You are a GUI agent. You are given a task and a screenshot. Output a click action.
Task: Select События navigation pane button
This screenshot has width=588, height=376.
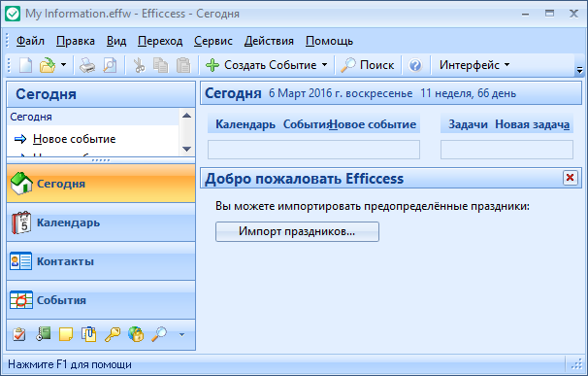pyautogui.click(x=101, y=300)
